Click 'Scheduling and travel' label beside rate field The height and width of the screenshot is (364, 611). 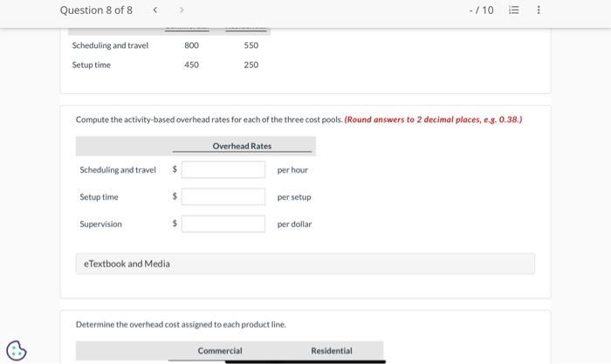tap(118, 170)
